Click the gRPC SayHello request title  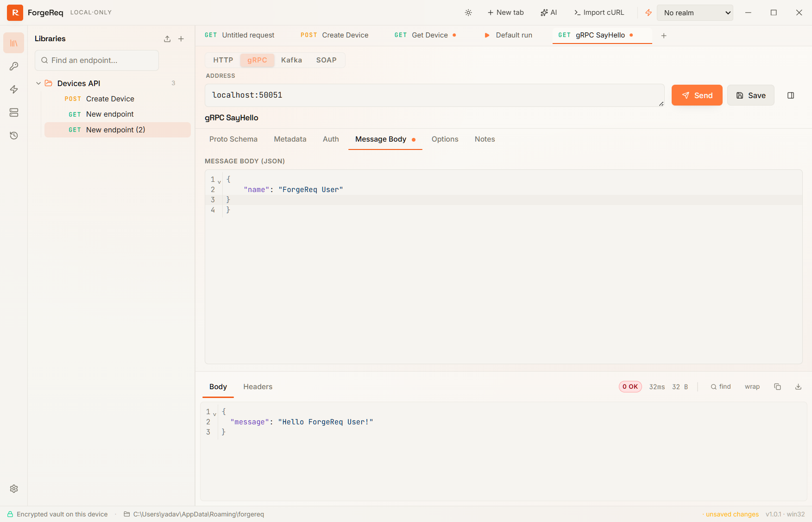[232, 118]
